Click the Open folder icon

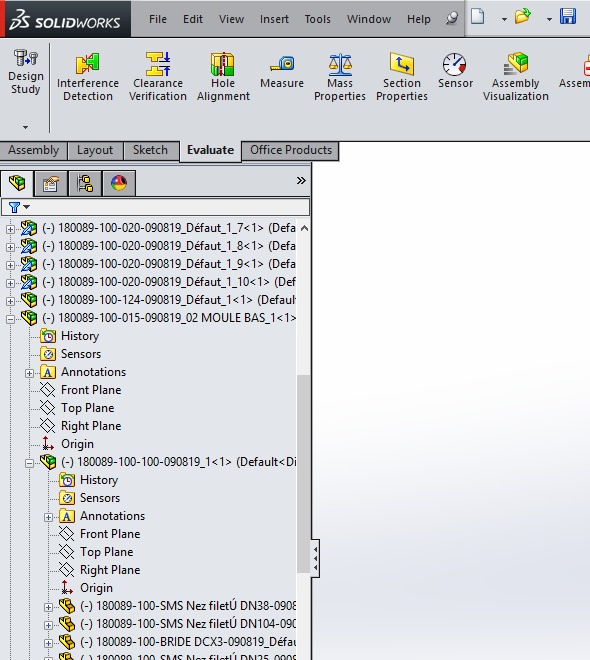pos(522,17)
